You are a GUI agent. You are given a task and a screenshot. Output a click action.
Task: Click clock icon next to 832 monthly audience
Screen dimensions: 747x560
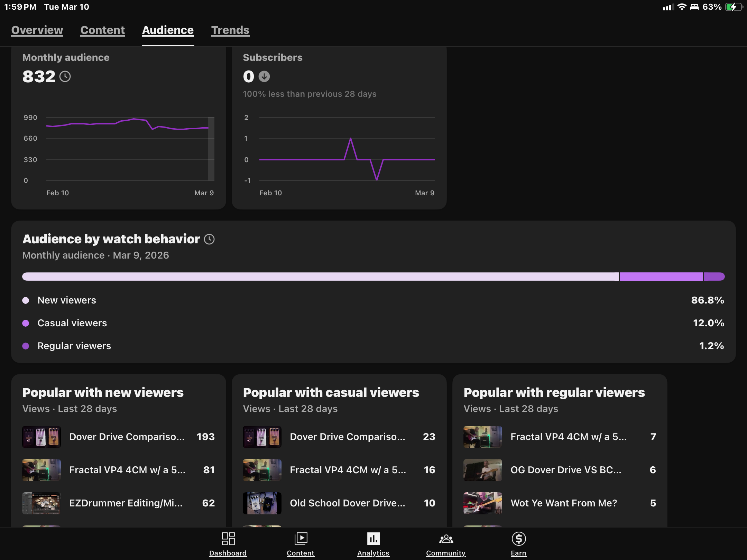(65, 76)
